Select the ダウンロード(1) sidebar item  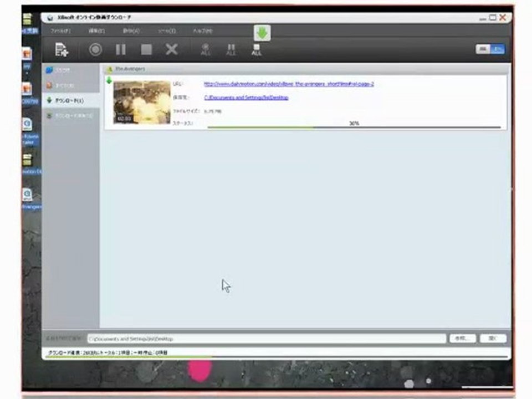coord(70,100)
